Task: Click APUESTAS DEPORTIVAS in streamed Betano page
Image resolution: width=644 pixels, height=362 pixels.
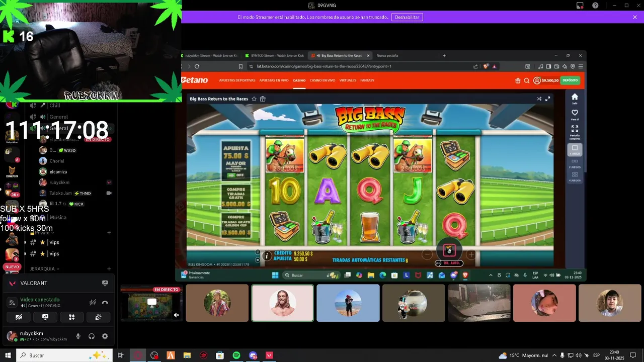Action: 237,80
